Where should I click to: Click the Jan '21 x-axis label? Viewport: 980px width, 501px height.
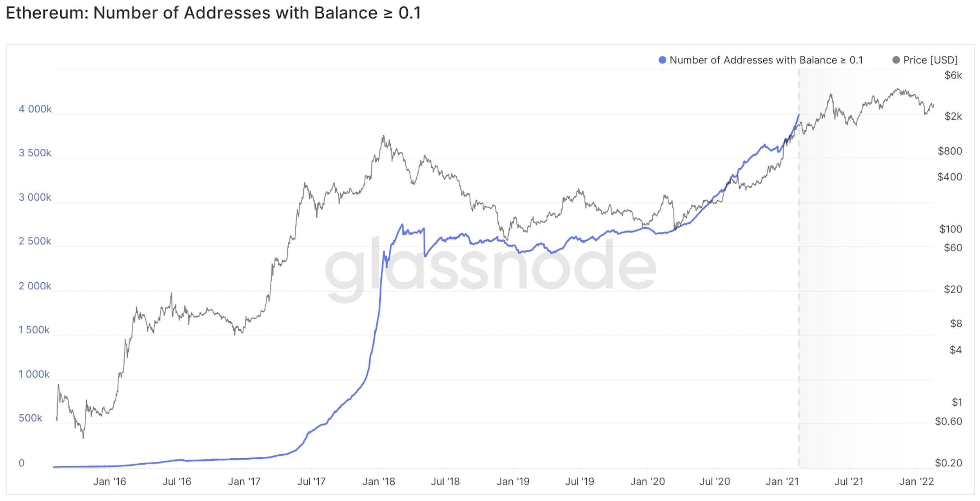click(x=782, y=481)
